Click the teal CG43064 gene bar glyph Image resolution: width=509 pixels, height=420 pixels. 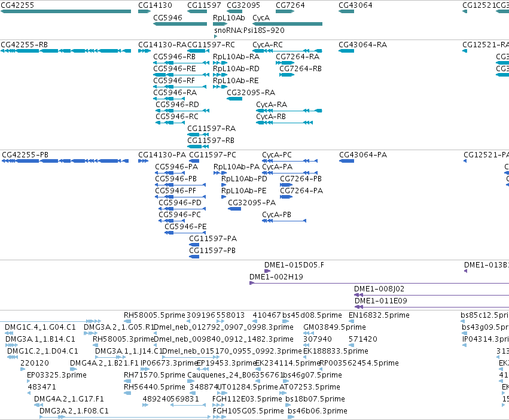click(346, 11)
